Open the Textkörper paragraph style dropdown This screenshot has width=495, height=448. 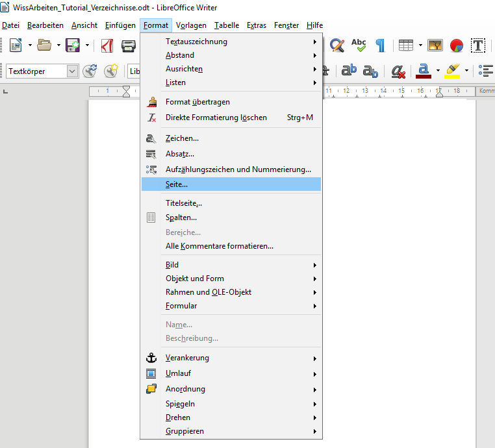72,71
